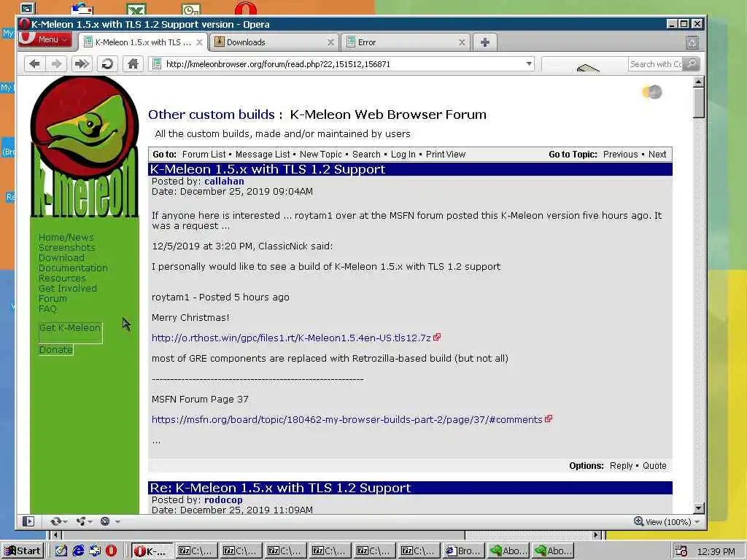747x560 pixels.
Task: Open Screenshots in the sidebar
Action: coord(66,247)
